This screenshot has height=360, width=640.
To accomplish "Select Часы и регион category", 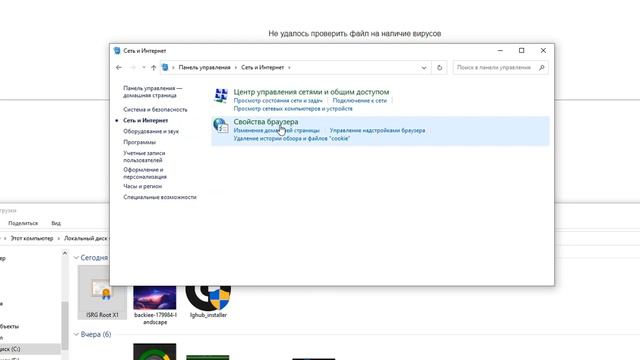I will (142, 186).
